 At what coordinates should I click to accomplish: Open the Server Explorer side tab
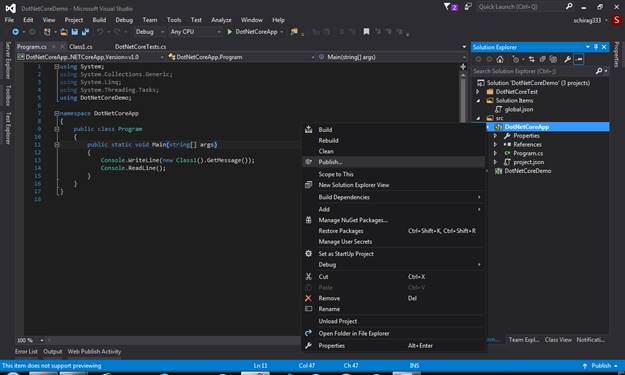click(x=8, y=60)
